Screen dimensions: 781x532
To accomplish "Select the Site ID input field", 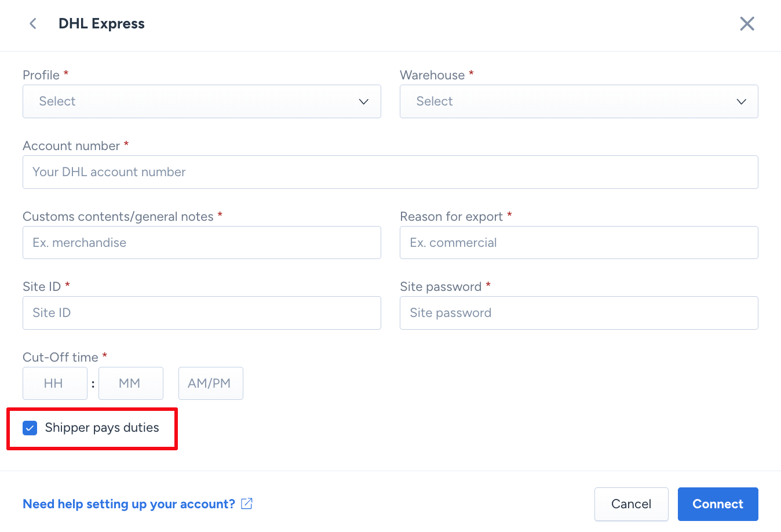I will coord(202,313).
